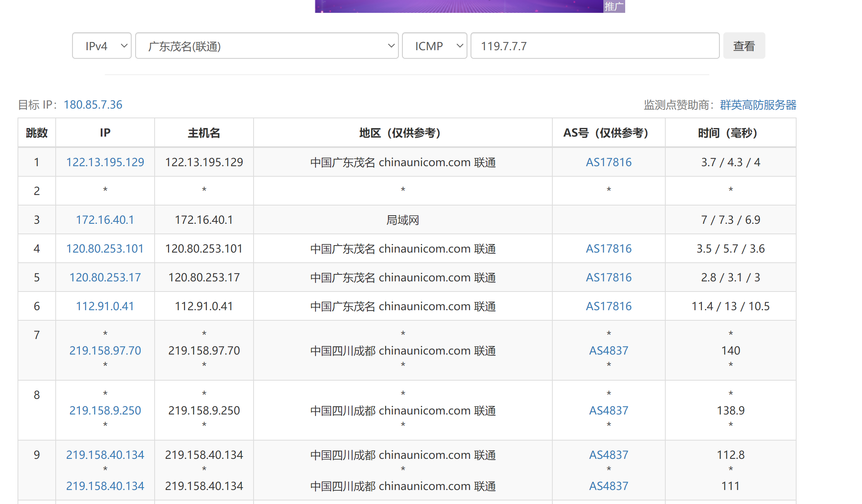Click the time value 111 in hop 9
This screenshot has height=504, width=862.
(x=731, y=486)
